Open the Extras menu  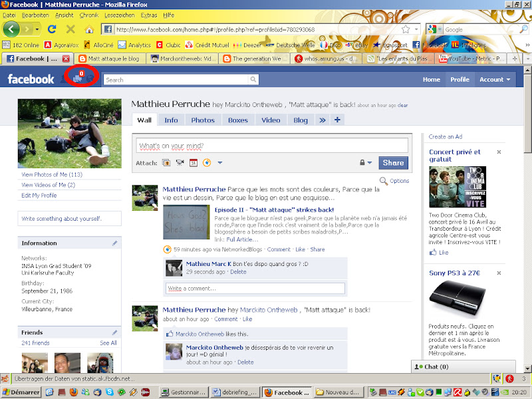tap(149, 15)
